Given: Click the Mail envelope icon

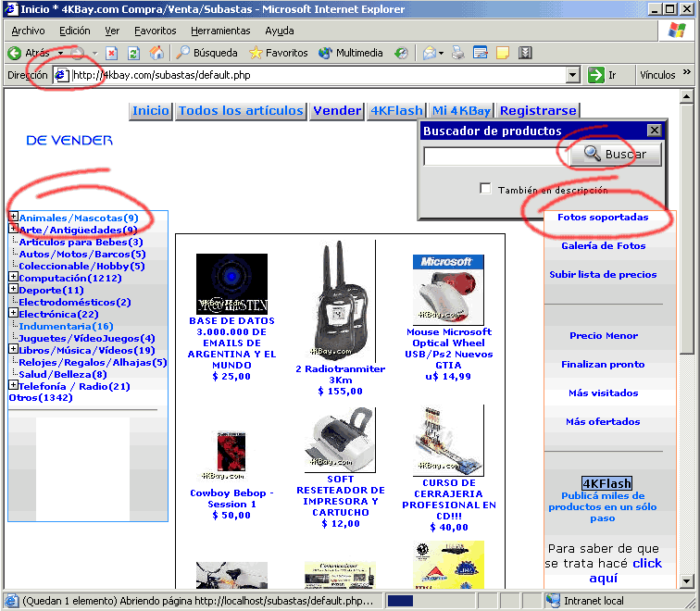Looking at the screenshot, I should [x=429, y=53].
